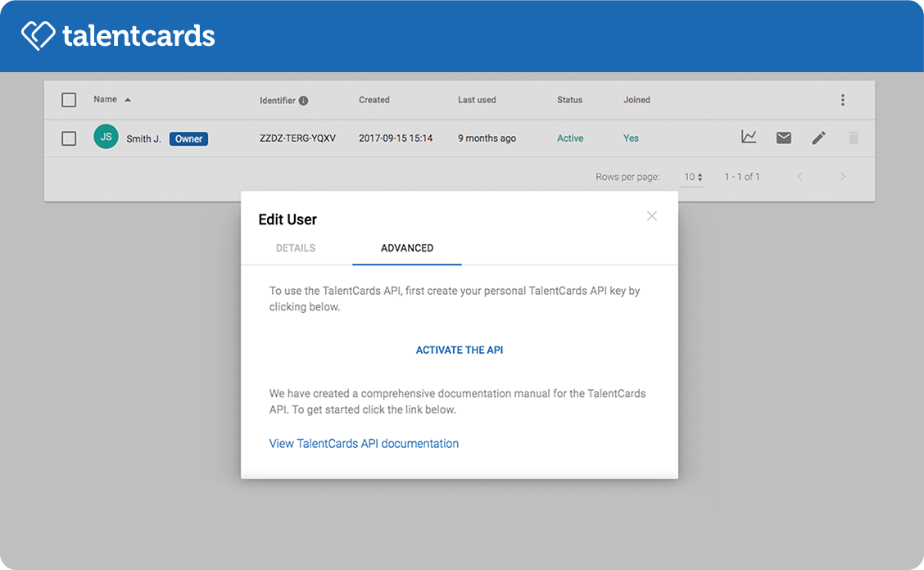The height and width of the screenshot is (570, 924).
Task: Go to the next page of users
Action: [843, 176]
